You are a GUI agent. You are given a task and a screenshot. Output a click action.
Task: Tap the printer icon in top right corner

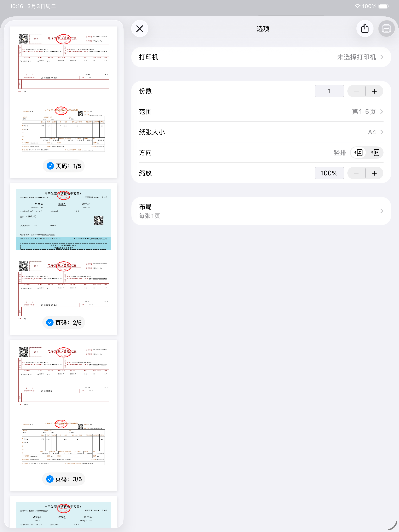coord(386,28)
